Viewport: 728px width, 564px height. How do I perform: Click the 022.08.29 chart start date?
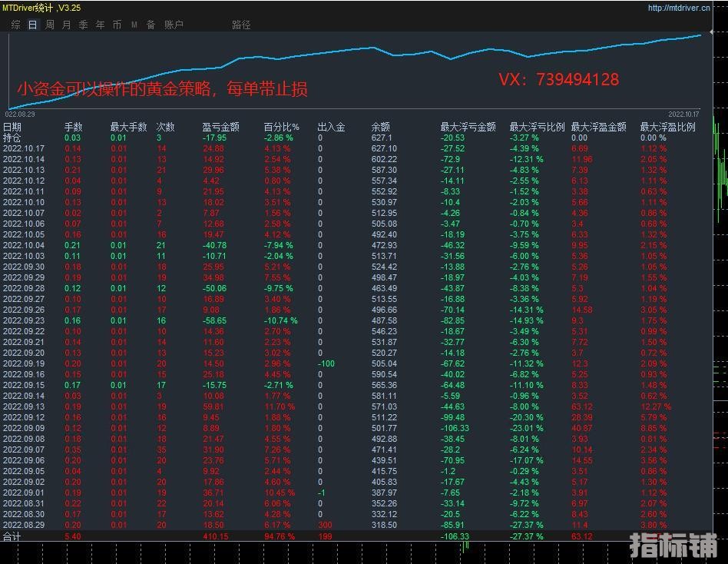pyautogui.click(x=19, y=114)
